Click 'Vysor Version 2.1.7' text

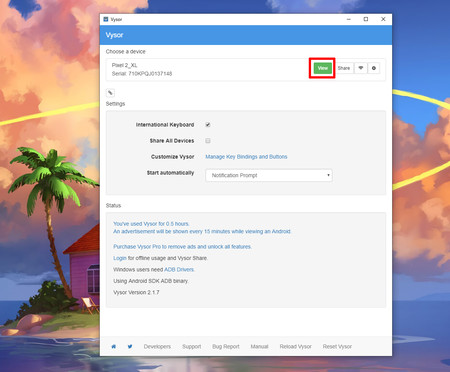136,292
